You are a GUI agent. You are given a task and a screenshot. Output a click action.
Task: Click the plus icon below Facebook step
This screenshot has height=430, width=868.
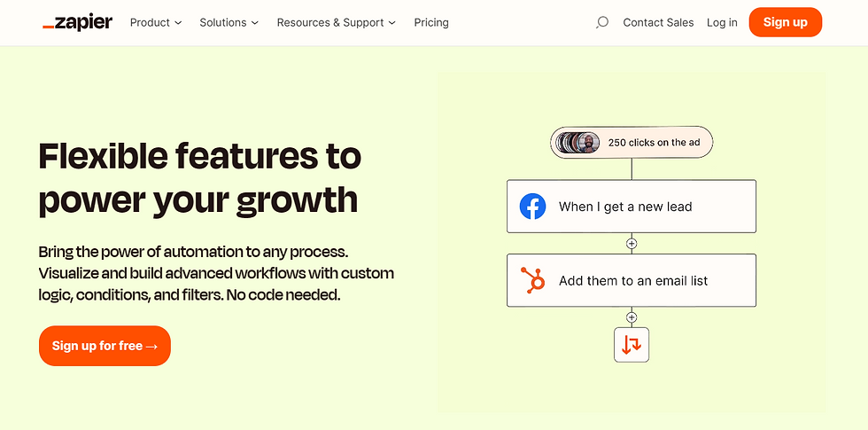(631, 243)
